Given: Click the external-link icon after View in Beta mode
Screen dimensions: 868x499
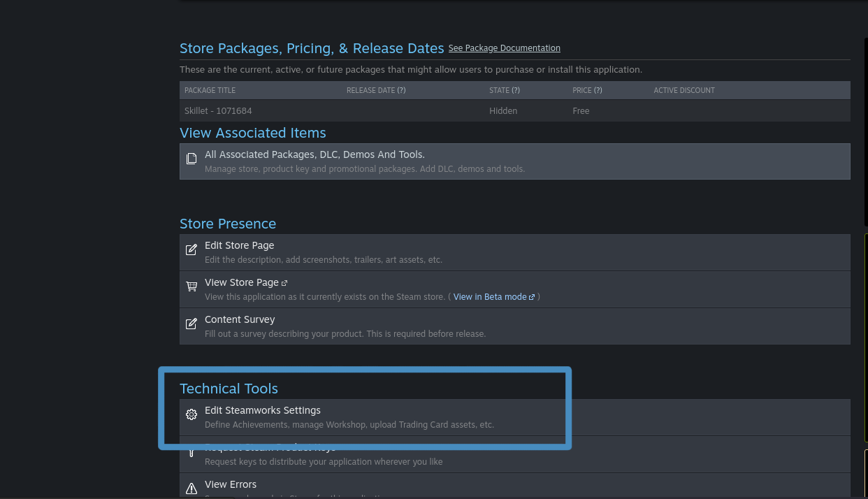Looking at the screenshot, I should [x=532, y=297].
